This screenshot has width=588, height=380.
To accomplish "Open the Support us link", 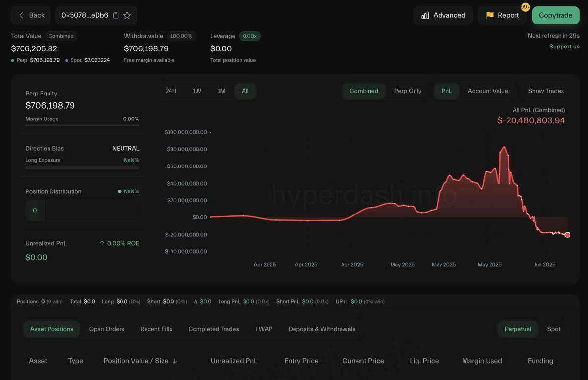I will pyautogui.click(x=564, y=47).
